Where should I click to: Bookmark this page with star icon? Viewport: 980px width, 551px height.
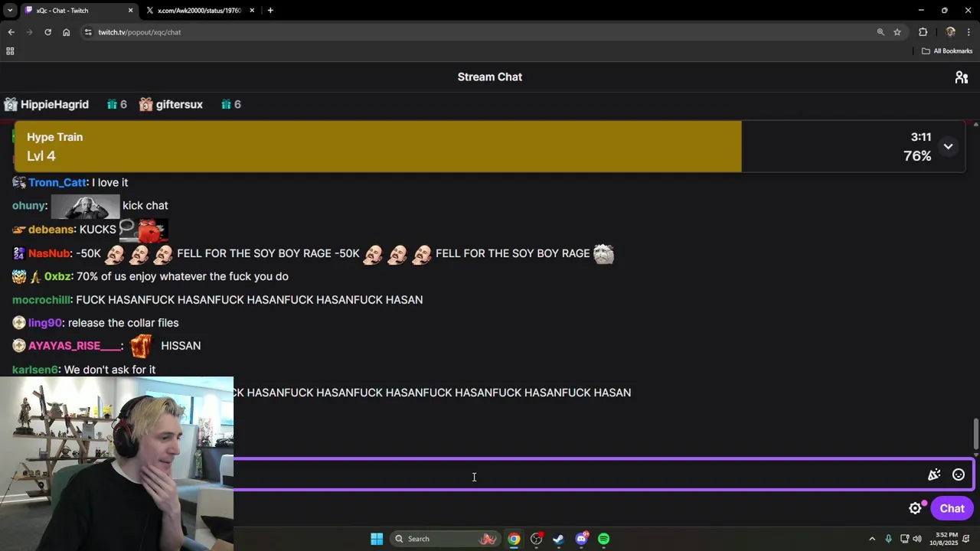tap(897, 32)
